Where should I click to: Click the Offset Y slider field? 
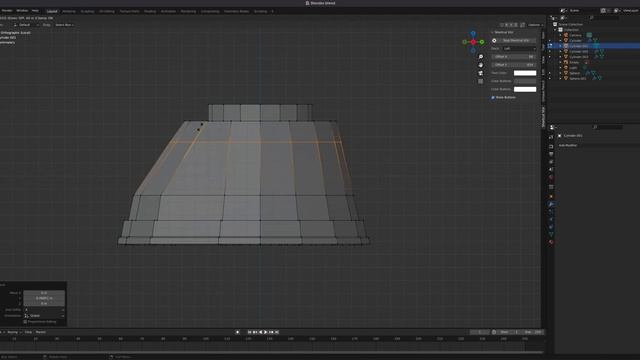(513, 65)
